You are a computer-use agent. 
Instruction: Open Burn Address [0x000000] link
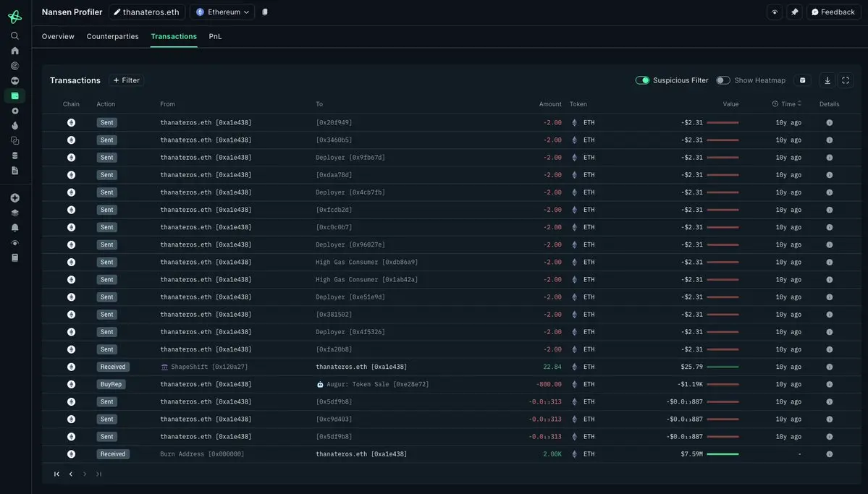click(202, 454)
